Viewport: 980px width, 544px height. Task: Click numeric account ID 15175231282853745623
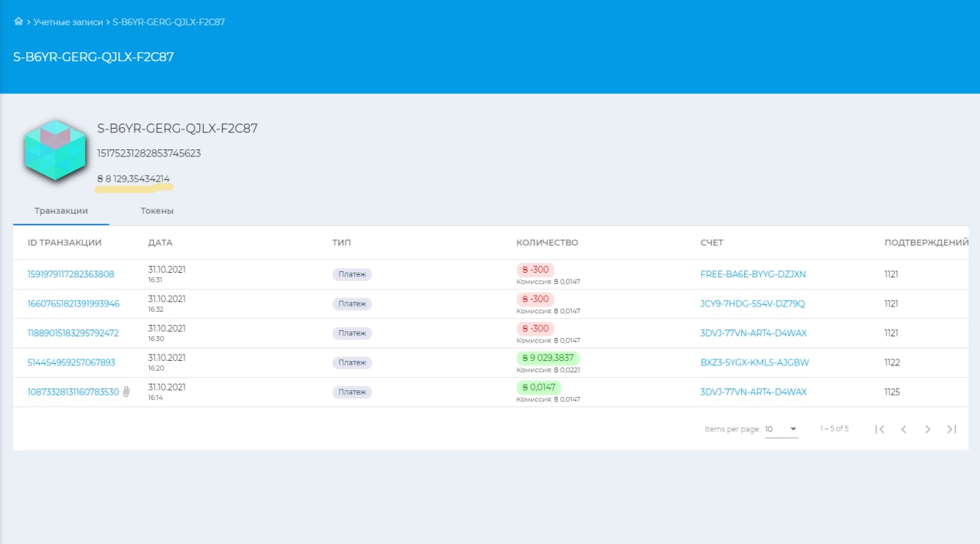coord(149,153)
